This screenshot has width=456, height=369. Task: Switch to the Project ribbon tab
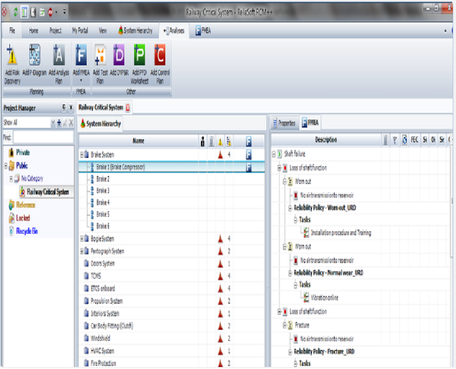click(55, 31)
